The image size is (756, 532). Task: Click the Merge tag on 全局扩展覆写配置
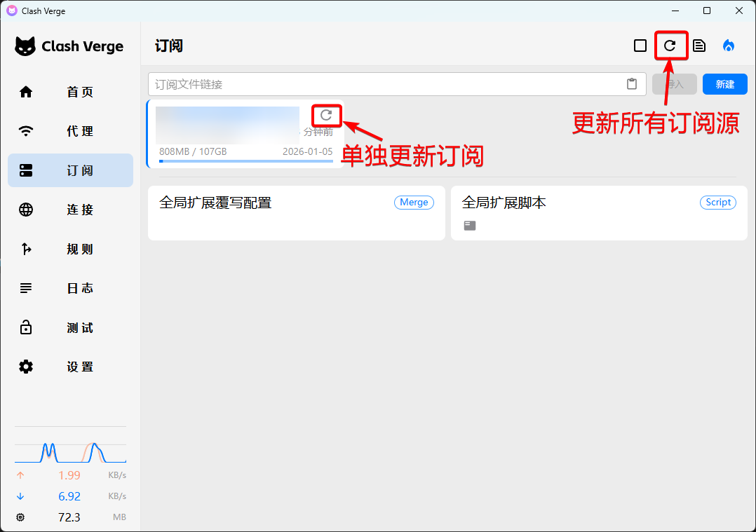(x=414, y=203)
